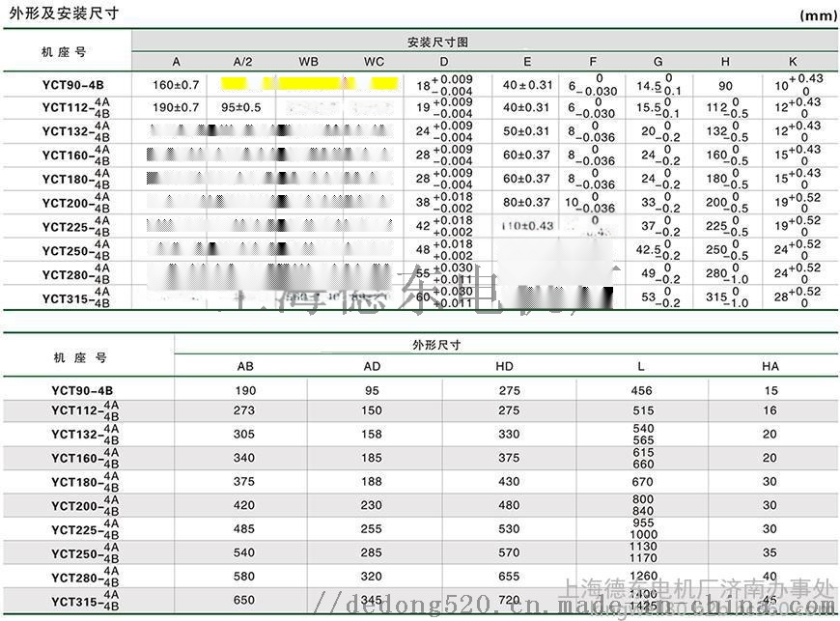Click AD value 150 for YCT112
The image size is (840, 621).
[372, 410]
